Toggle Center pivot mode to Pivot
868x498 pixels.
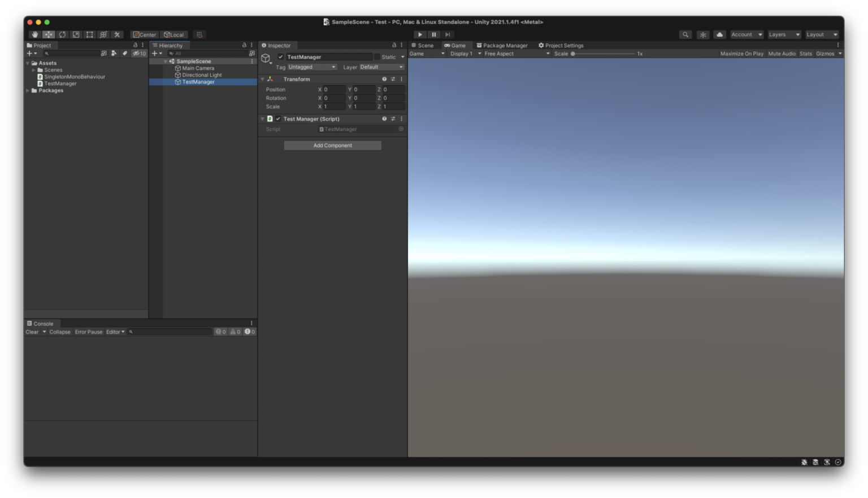(145, 34)
